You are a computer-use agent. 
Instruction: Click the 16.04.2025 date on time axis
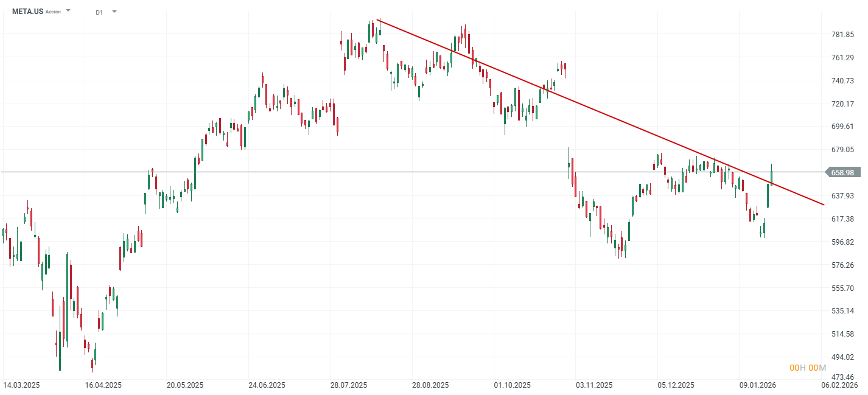click(x=103, y=385)
